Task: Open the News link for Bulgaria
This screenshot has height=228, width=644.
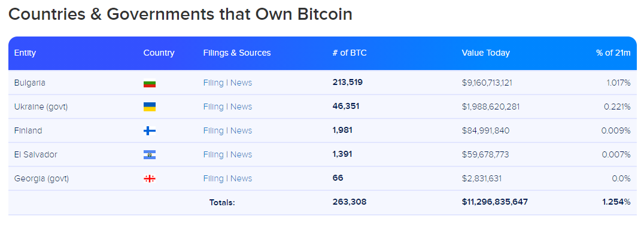Action: tap(241, 83)
